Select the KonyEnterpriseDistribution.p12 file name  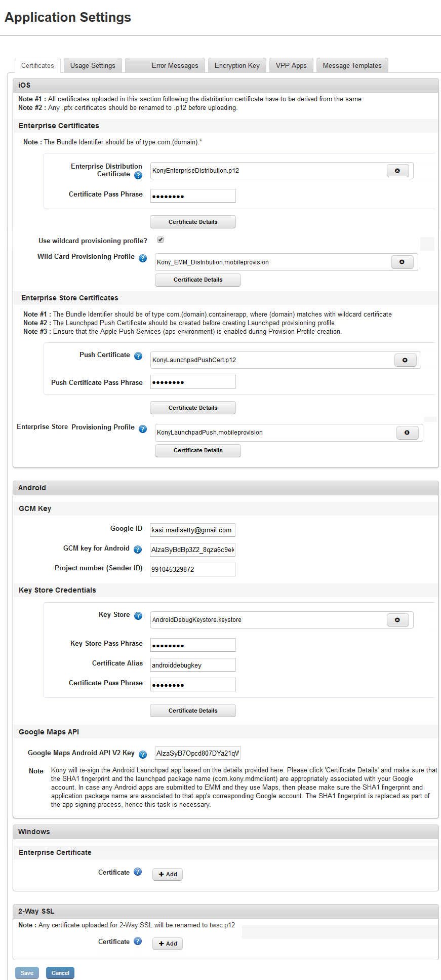[196, 171]
